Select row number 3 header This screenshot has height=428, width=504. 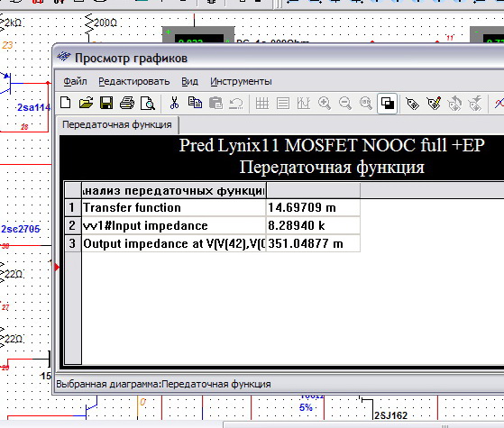72,243
